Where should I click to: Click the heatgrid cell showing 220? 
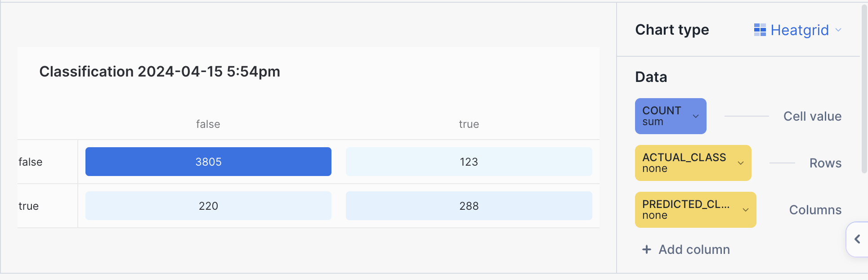click(208, 206)
